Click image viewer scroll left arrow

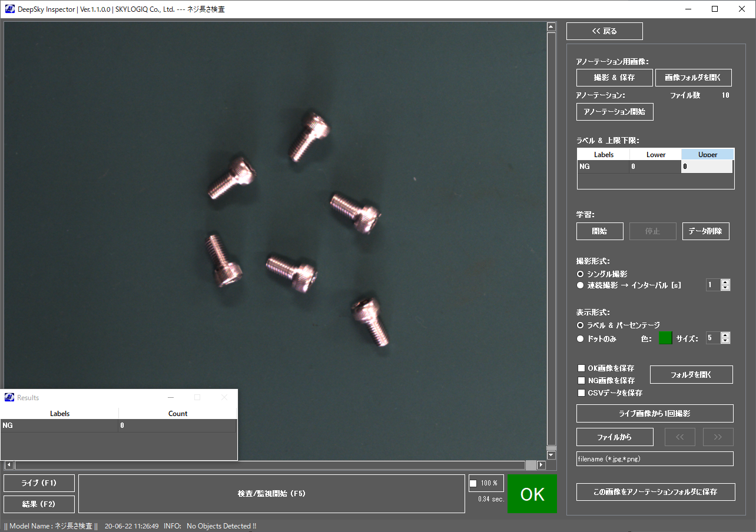(9, 465)
